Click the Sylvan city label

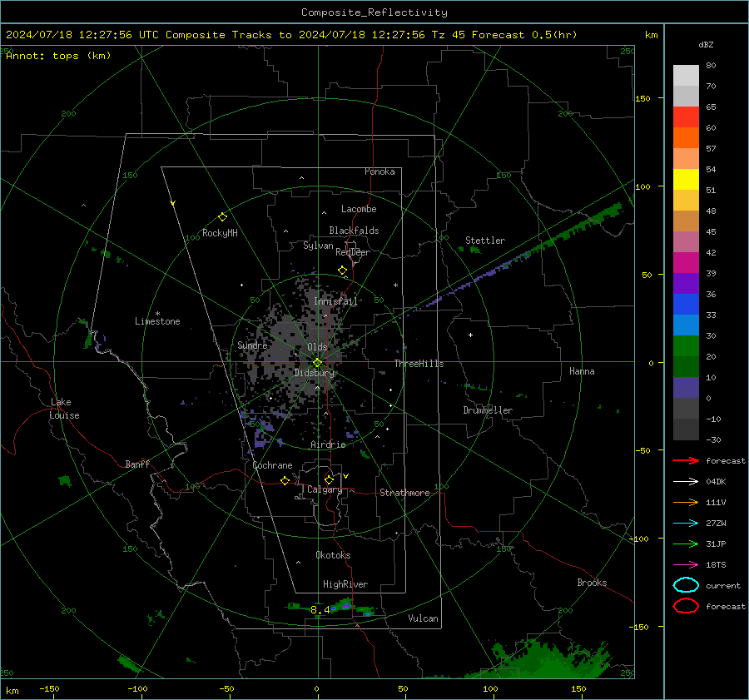pyautogui.click(x=318, y=246)
